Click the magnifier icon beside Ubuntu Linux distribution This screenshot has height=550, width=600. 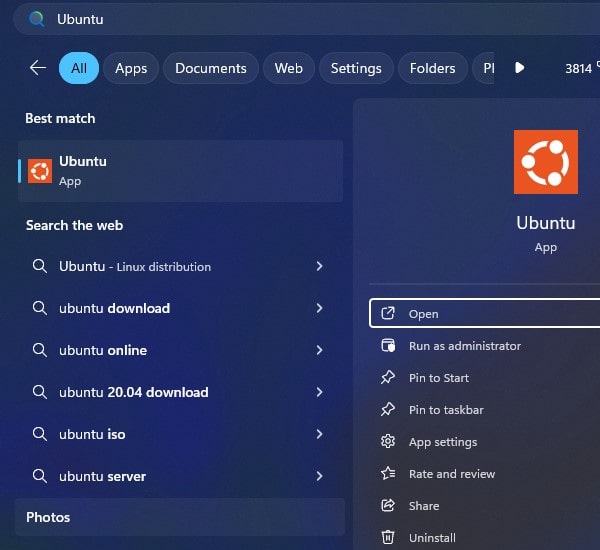pyautogui.click(x=40, y=266)
